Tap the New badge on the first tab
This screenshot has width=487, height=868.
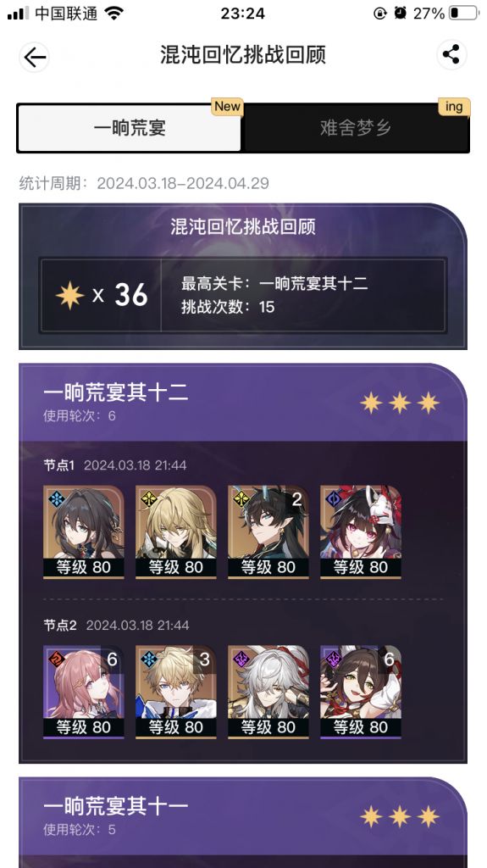[x=228, y=106]
